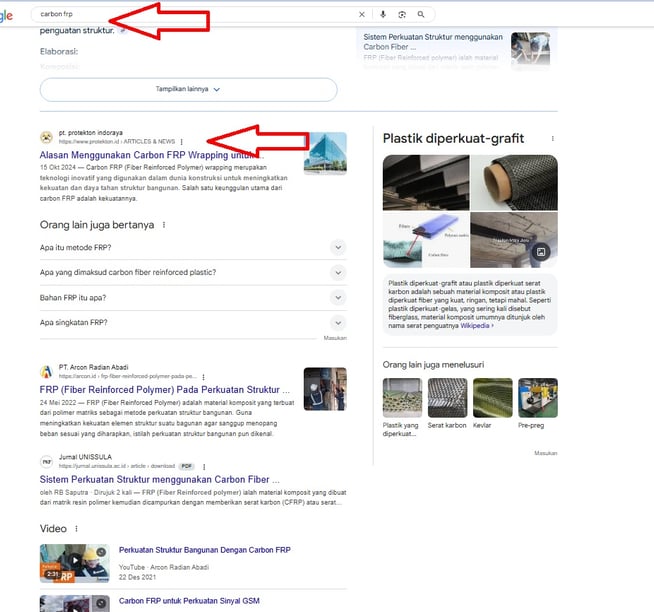View fiber diagram image in panel
Image resolution: width=654 pixels, height=612 pixels.
point(426,240)
